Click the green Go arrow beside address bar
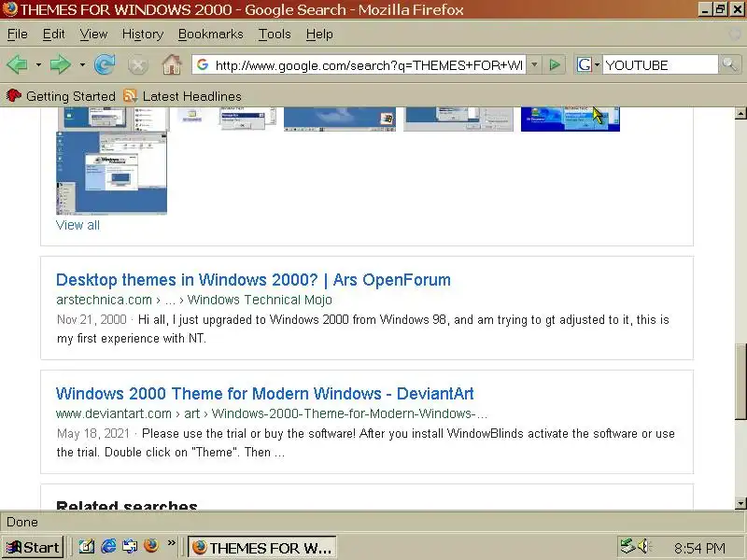The width and height of the screenshot is (747, 560). click(554, 64)
